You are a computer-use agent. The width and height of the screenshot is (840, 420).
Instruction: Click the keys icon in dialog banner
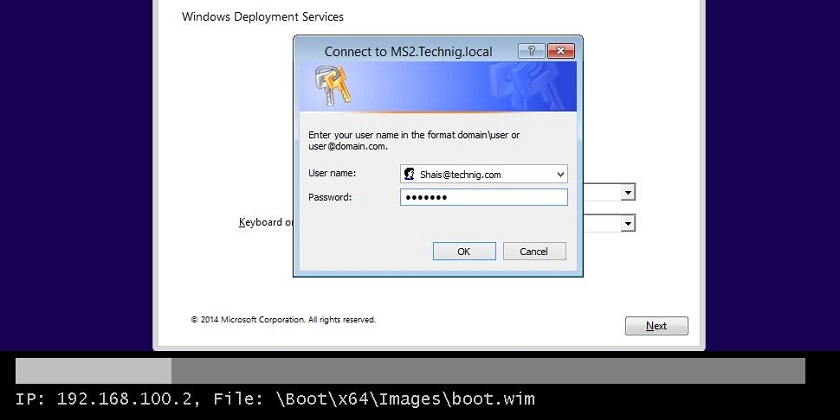click(x=332, y=86)
